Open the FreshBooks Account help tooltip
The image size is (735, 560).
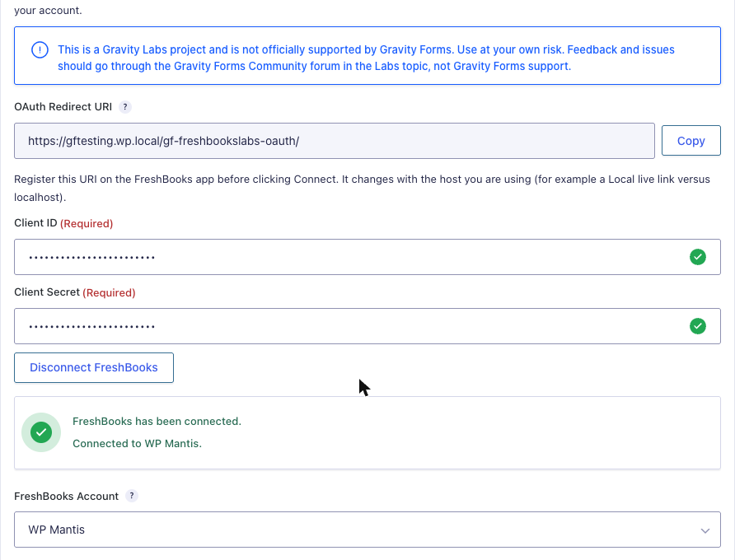[132, 496]
